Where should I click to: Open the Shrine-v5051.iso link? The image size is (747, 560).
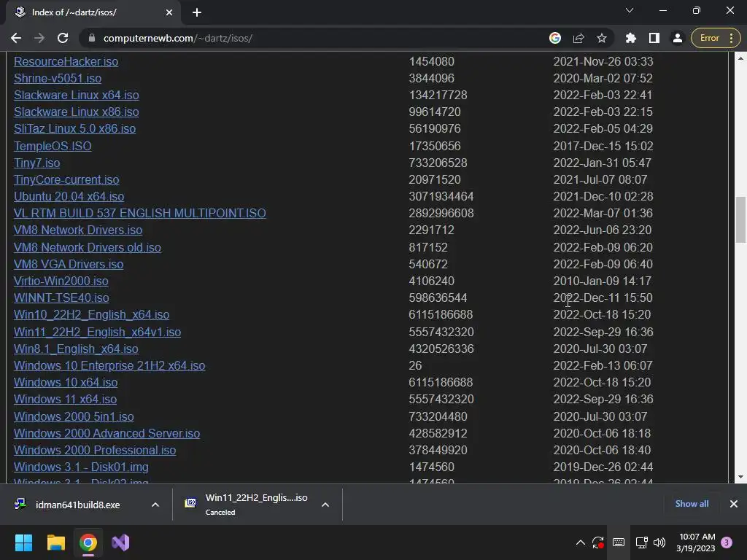tap(58, 78)
